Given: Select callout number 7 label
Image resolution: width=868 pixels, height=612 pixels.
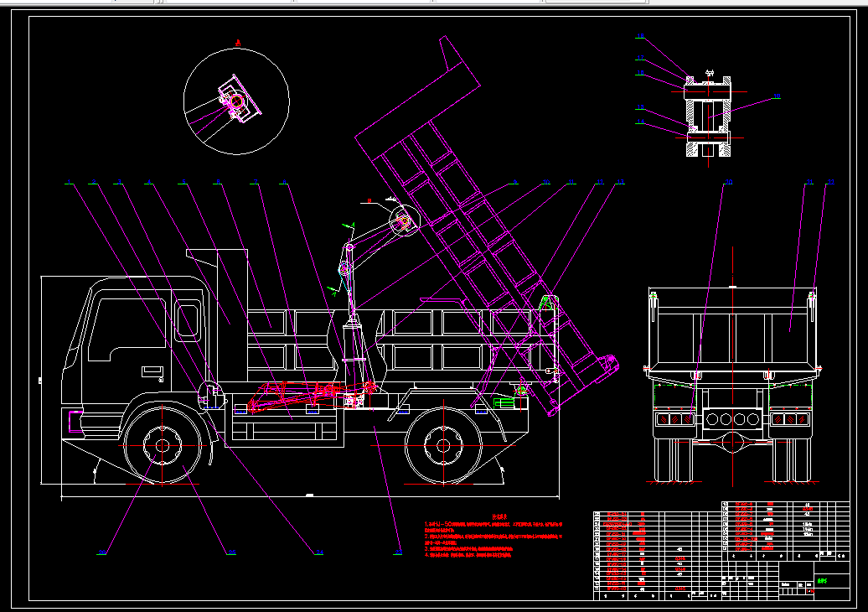Looking at the screenshot, I should tap(256, 181).
